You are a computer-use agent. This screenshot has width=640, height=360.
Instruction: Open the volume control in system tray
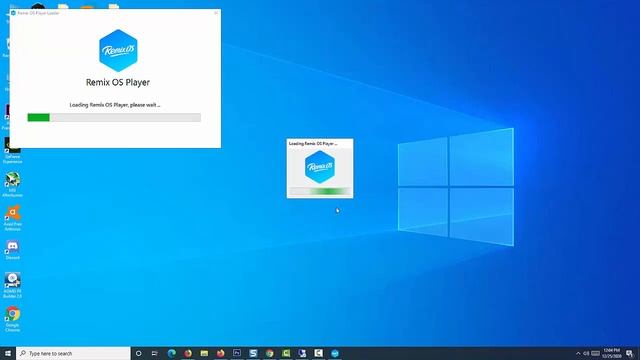tap(586, 353)
